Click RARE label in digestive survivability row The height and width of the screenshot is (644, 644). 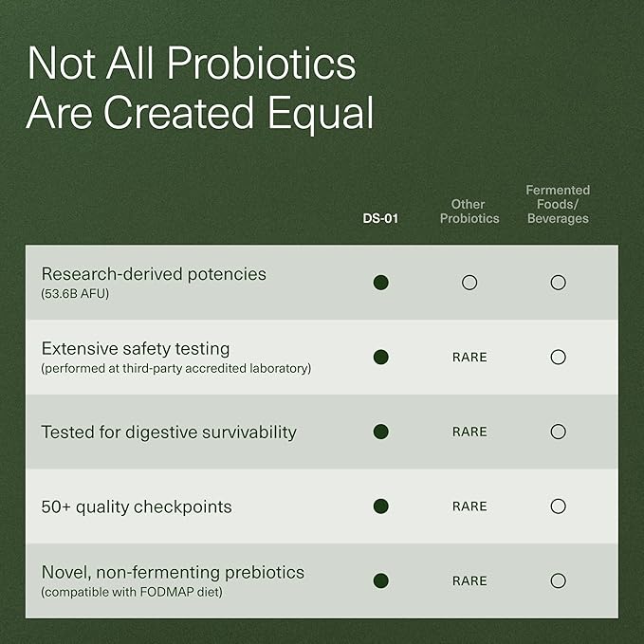click(469, 432)
